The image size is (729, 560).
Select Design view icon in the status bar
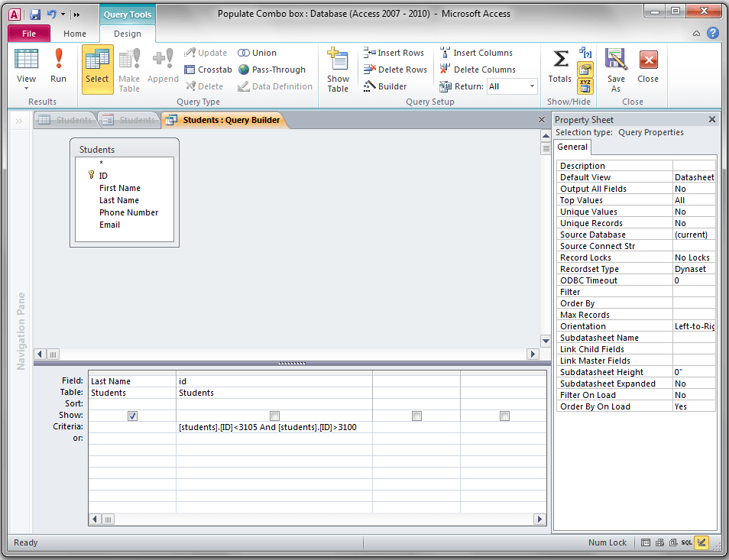[701, 542]
